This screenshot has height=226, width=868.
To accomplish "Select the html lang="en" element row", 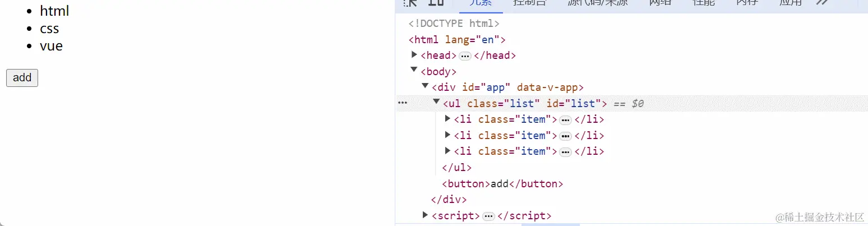I will click(x=458, y=40).
